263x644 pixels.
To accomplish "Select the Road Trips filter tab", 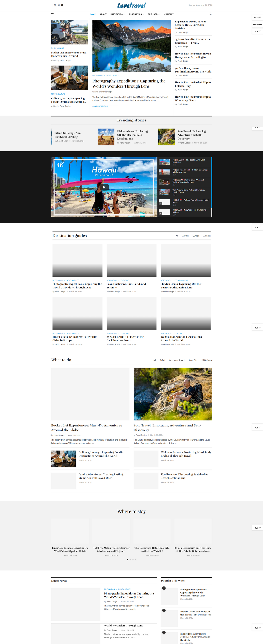I will coord(193,360).
